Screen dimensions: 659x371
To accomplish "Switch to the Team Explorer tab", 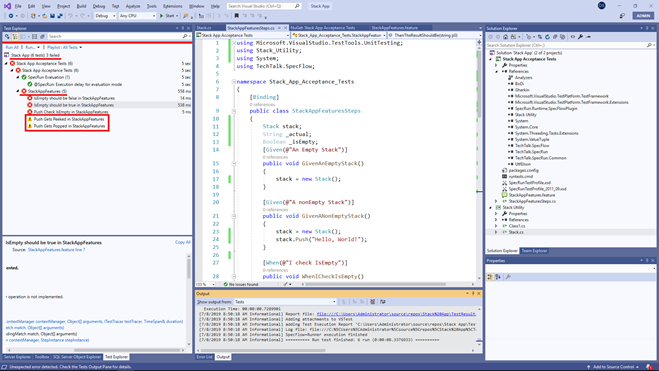I will click(x=534, y=251).
